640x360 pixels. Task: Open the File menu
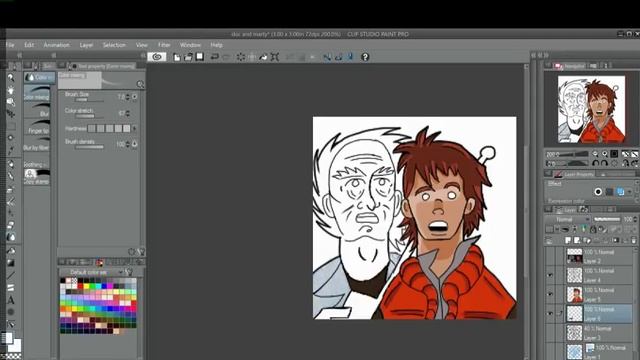tap(10, 45)
